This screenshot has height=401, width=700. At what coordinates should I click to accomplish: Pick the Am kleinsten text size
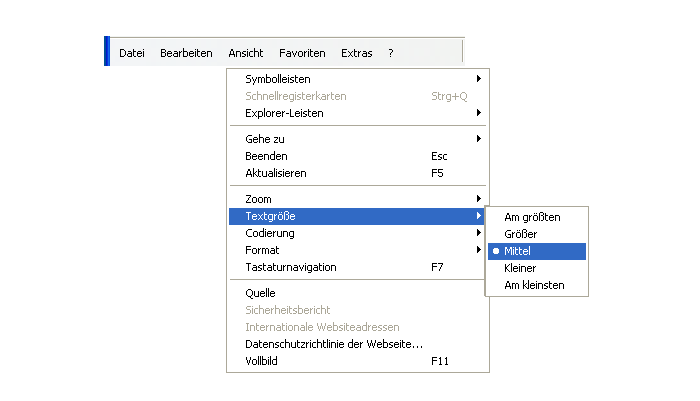tap(537, 285)
